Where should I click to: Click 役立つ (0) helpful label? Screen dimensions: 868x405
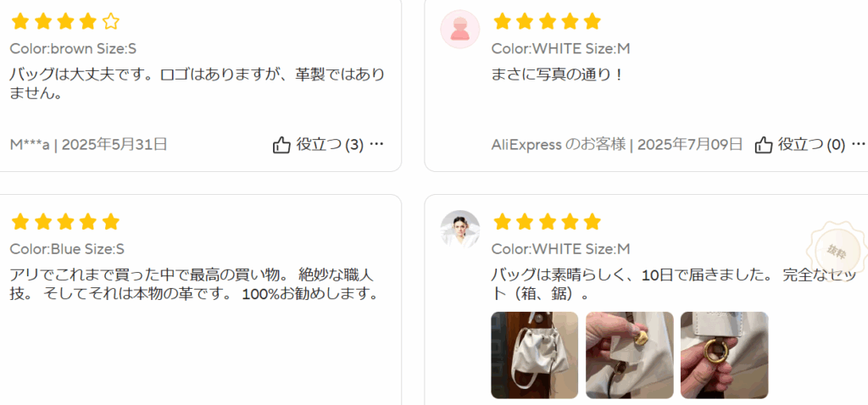(812, 145)
